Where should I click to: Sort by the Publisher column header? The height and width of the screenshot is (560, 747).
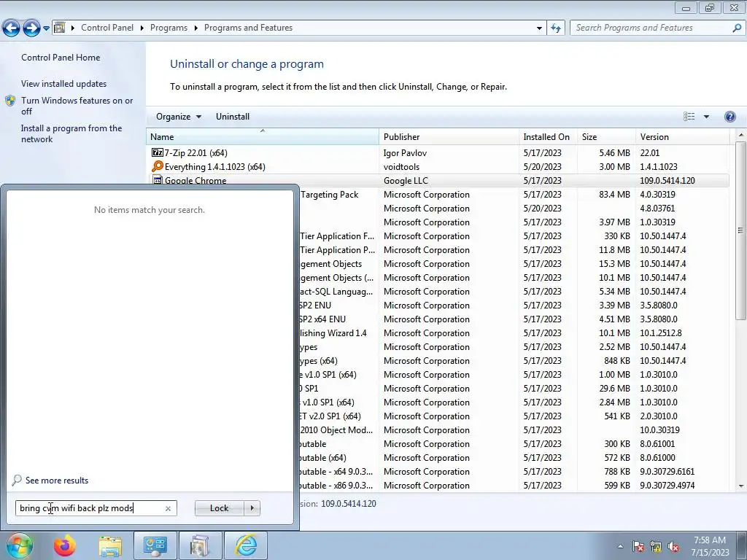tap(449, 136)
